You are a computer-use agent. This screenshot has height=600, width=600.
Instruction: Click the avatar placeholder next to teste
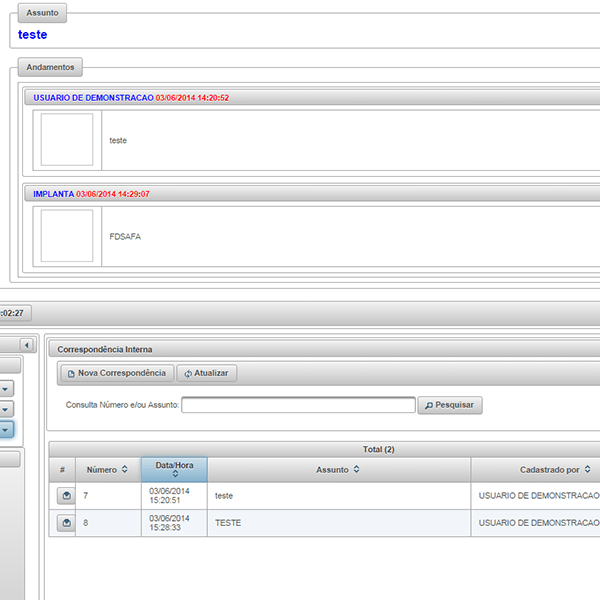click(x=67, y=140)
